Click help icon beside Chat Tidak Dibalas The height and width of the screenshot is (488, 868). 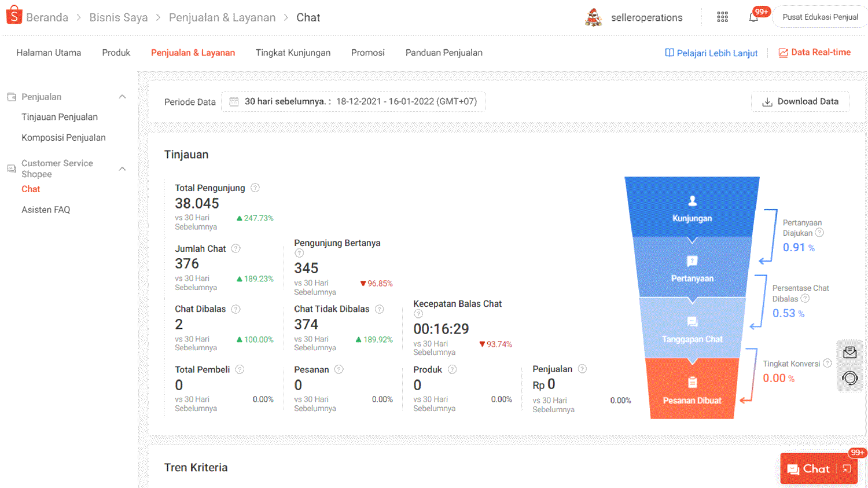[x=380, y=309]
